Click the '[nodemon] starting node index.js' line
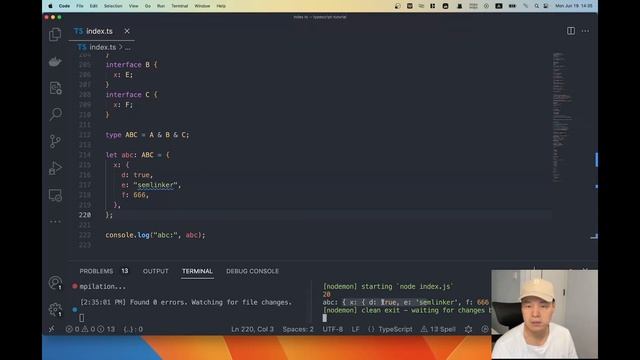 [x=388, y=287]
